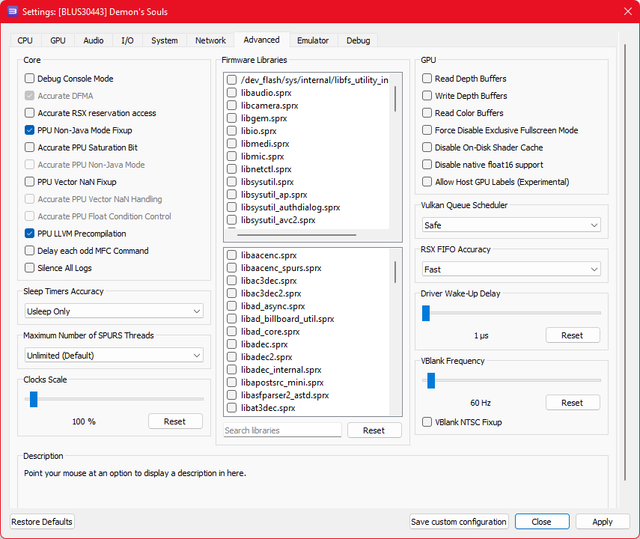Expand the Vulkan Queue Scheduler dropdown
This screenshot has height=539, width=640.
511,225
